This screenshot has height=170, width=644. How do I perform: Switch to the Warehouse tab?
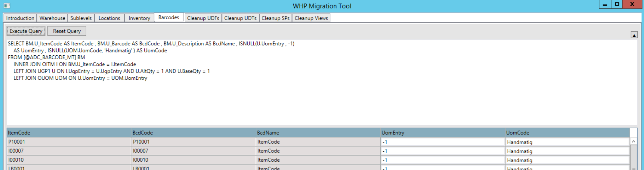[x=52, y=18]
